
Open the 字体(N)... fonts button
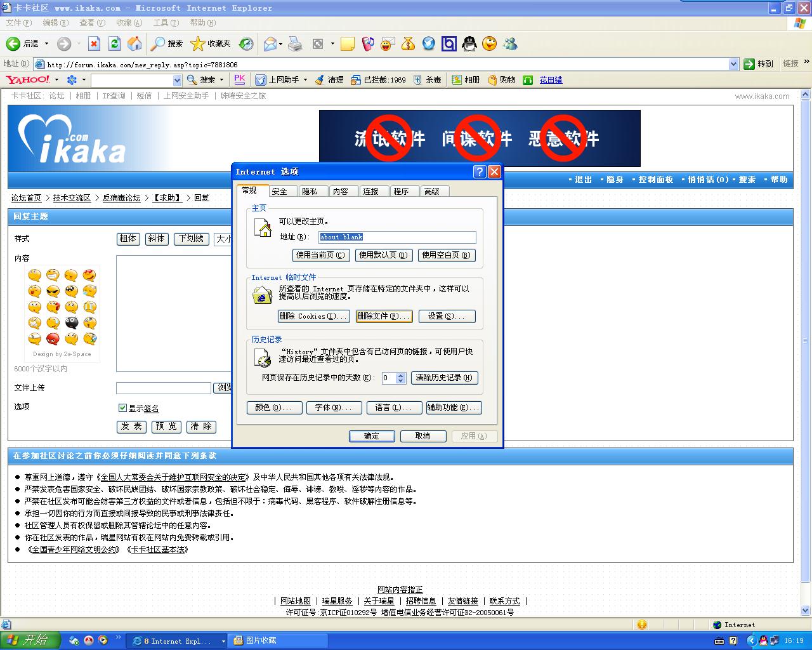pyautogui.click(x=334, y=408)
